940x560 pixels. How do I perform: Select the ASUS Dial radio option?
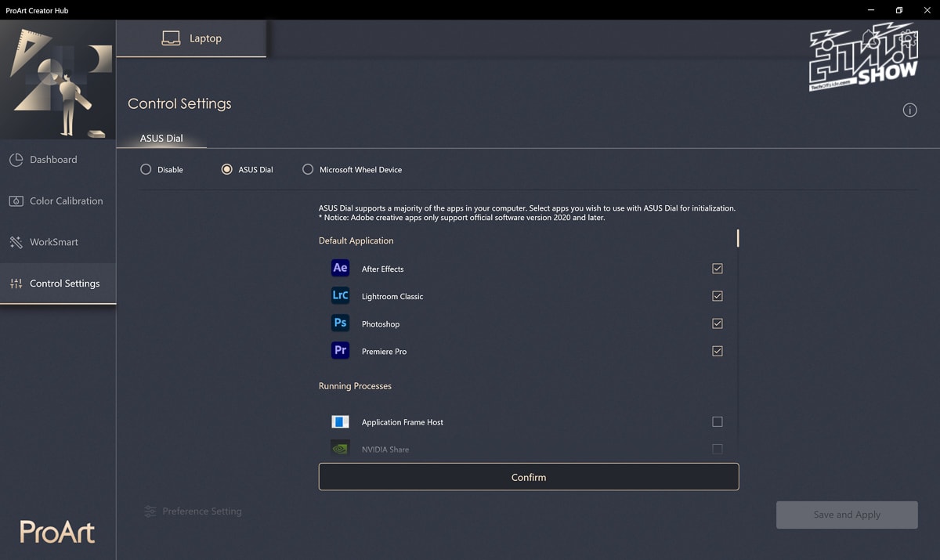click(227, 169)
